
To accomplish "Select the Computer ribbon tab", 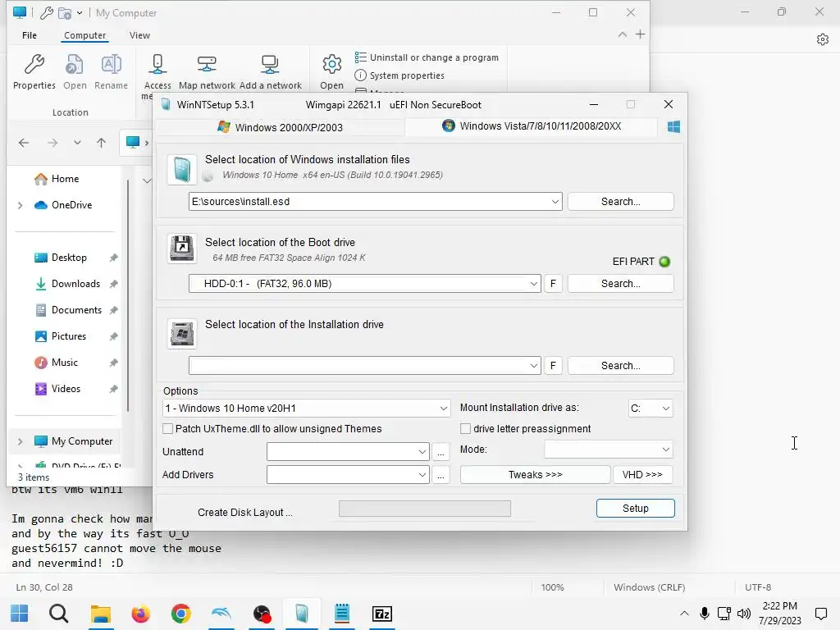I will pyautogui.click(x=84, y=35).
